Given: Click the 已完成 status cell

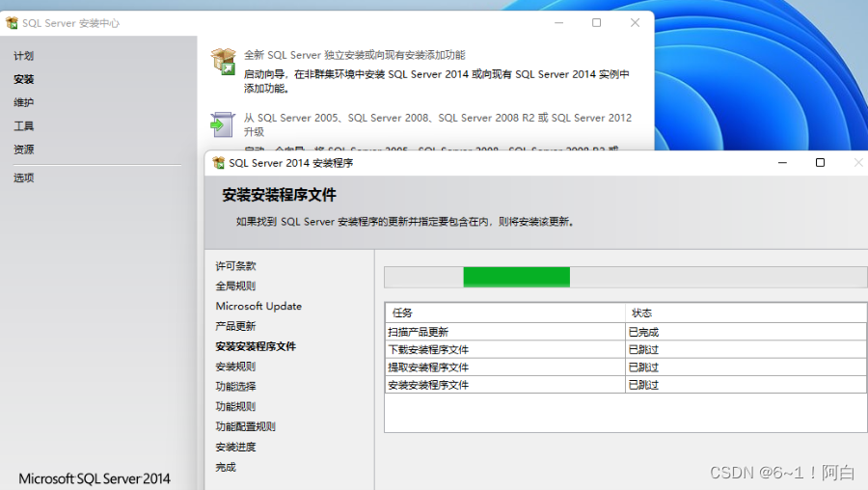Looking at the screenshot, I should [x=746, y=332].
